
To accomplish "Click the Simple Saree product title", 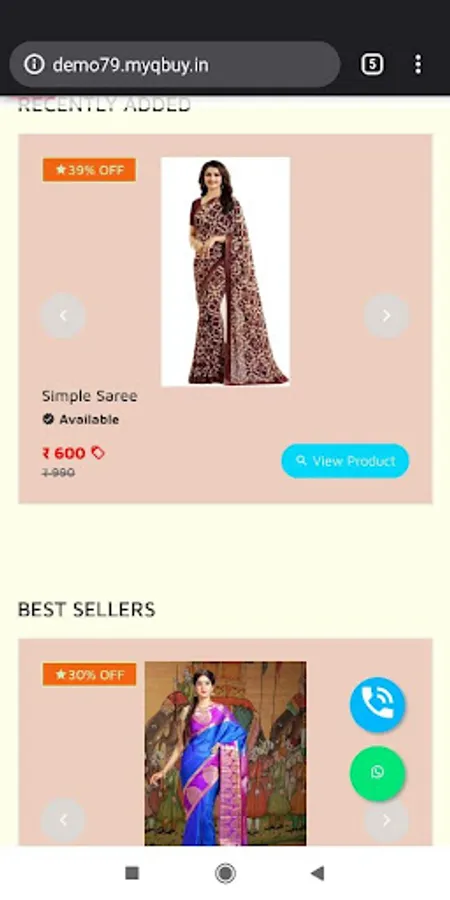I will [90, 396].
